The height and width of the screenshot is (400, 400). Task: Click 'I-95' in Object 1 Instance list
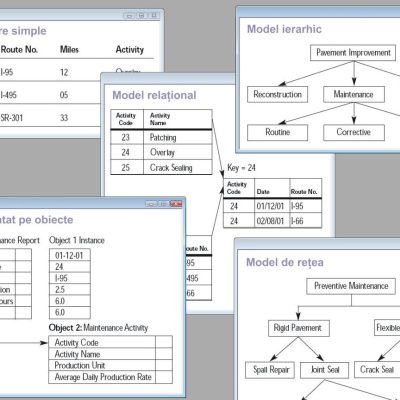70,278
